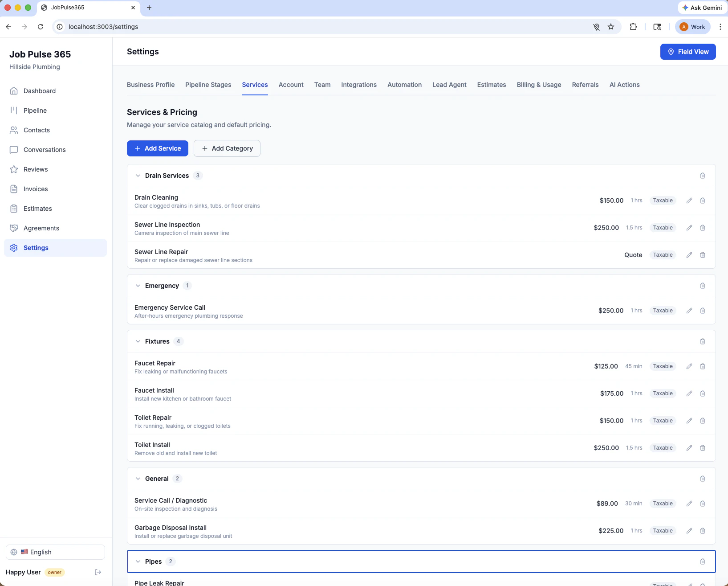Open a new browser tab
Image resolution: width=728 pixels, height=586 pixels.
(149, 8)
